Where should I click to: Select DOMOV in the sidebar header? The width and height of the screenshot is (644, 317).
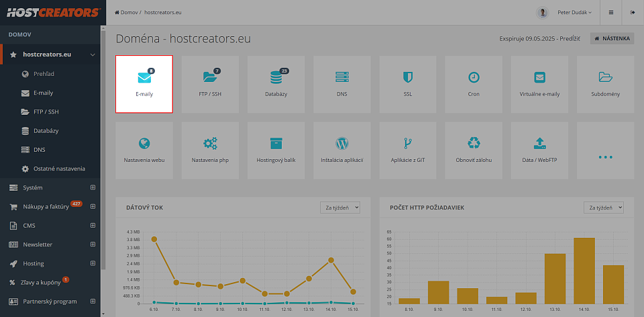[19, 34]
